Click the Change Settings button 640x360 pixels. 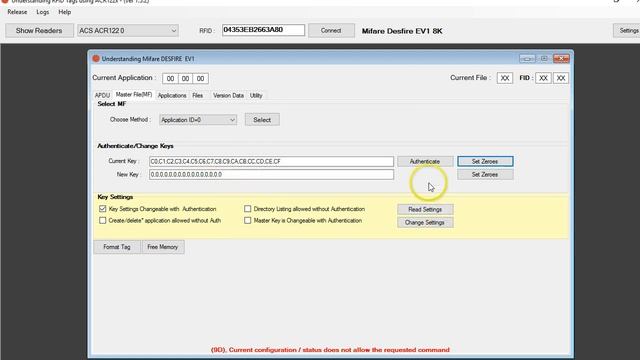[x=425, y=222]
